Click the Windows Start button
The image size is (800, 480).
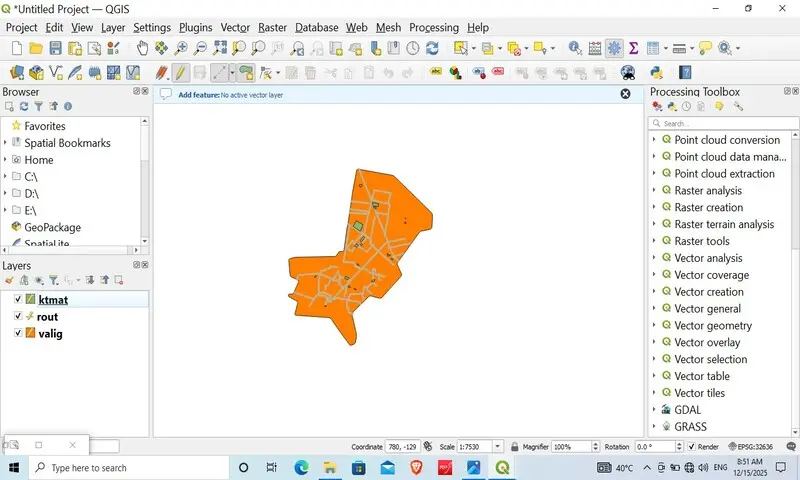pyautogui.click(x=14, y=468)
